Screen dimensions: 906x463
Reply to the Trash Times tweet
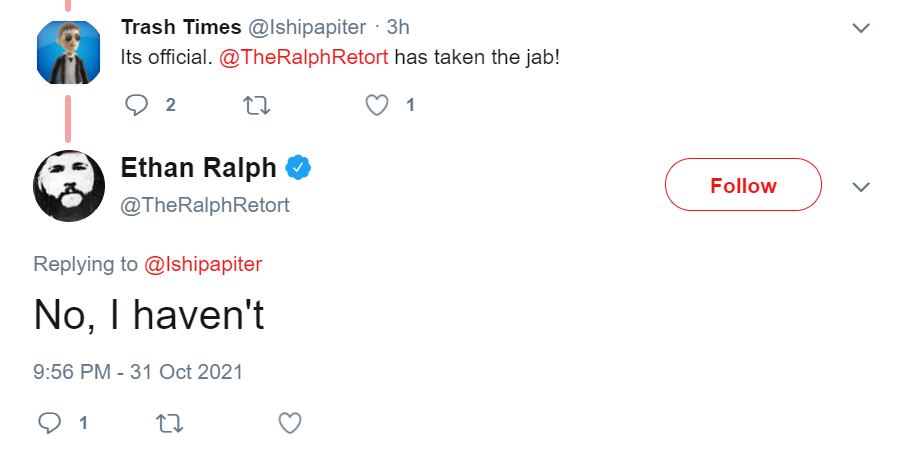coord(137,105)
